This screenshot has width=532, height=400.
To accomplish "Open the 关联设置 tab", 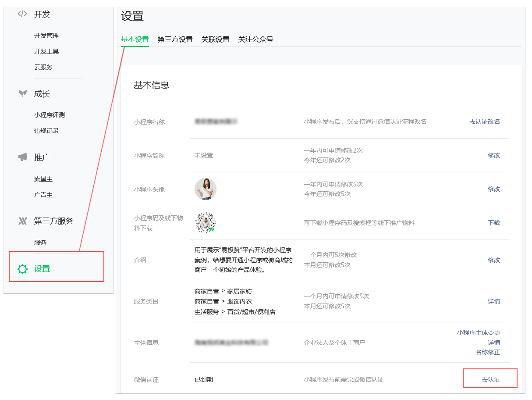I will click(215, 39).
